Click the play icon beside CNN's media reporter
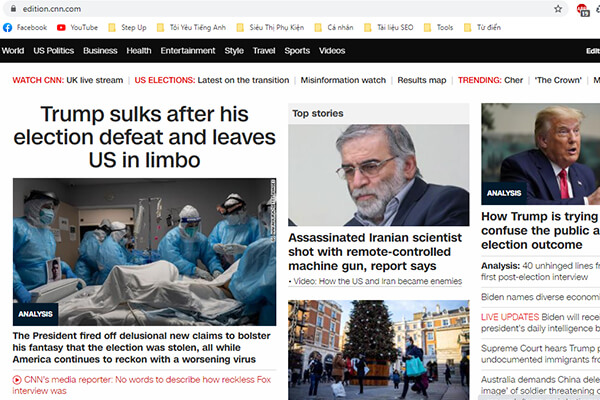Screen dimensions: 600x400 pyautogui.click(x=17, y=380)
